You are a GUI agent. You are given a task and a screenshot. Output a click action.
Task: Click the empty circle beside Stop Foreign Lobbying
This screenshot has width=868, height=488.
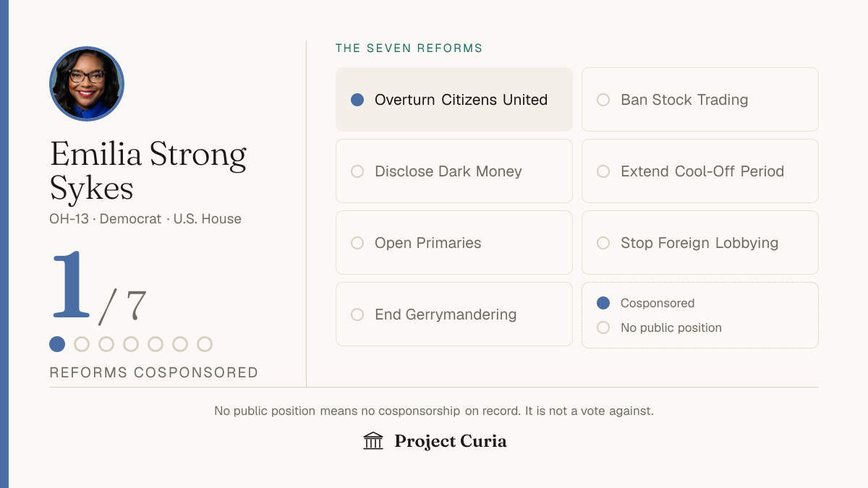click(603, 243)
